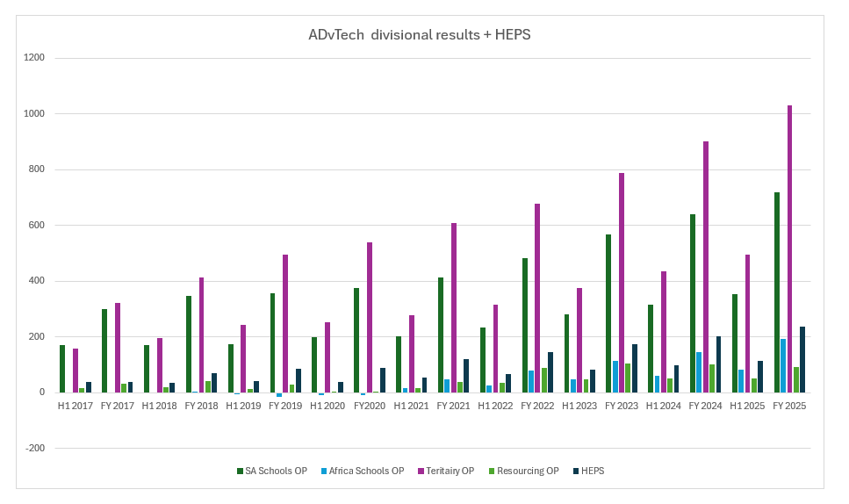Select the H1 2023 axis label
The image size is (849, 504).
[x=579, y=406]
